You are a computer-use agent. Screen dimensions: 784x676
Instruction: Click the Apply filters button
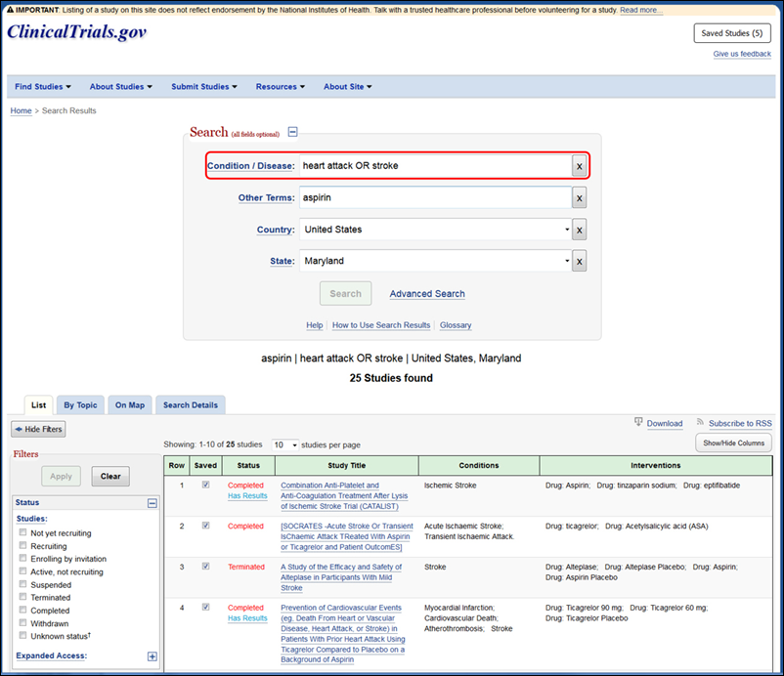(x=61, y=476)
